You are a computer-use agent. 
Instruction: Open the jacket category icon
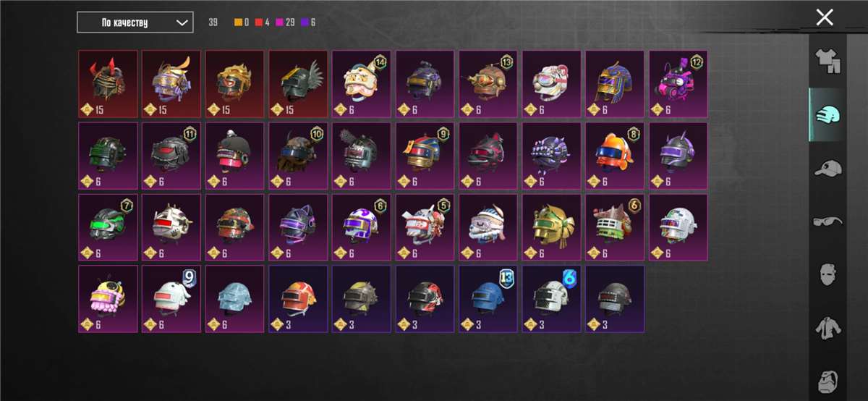click(827, 328)
